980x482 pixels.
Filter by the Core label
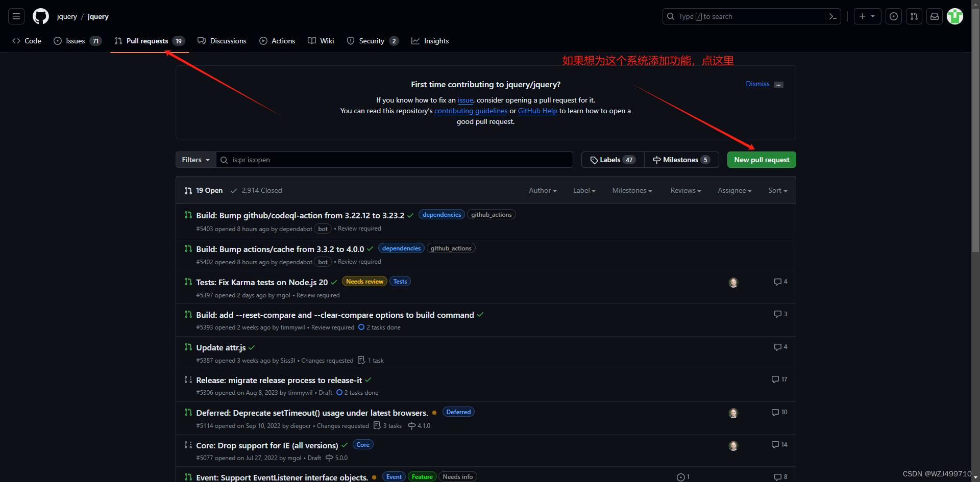[363, 445]
